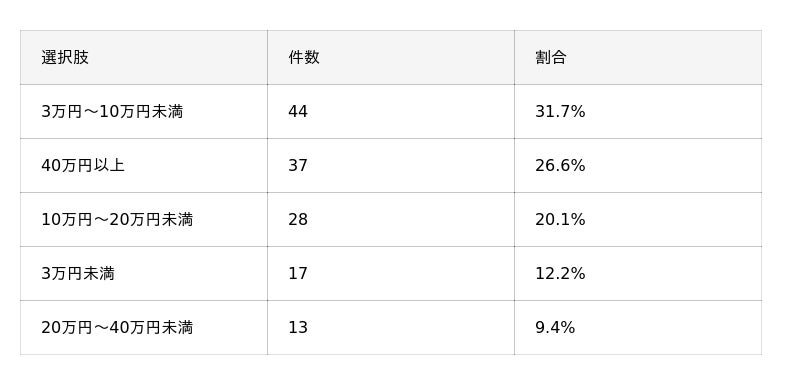Click the count value 13
The height and width of the screenshot is (385, 800).
coord(298,327)
